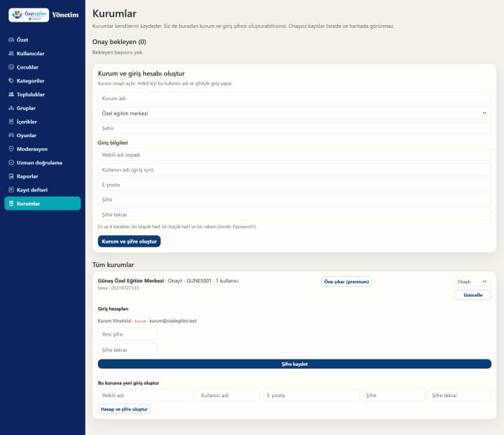Open Moderasyon section
This screenshot has width=504, height=435.
point(43,149)
